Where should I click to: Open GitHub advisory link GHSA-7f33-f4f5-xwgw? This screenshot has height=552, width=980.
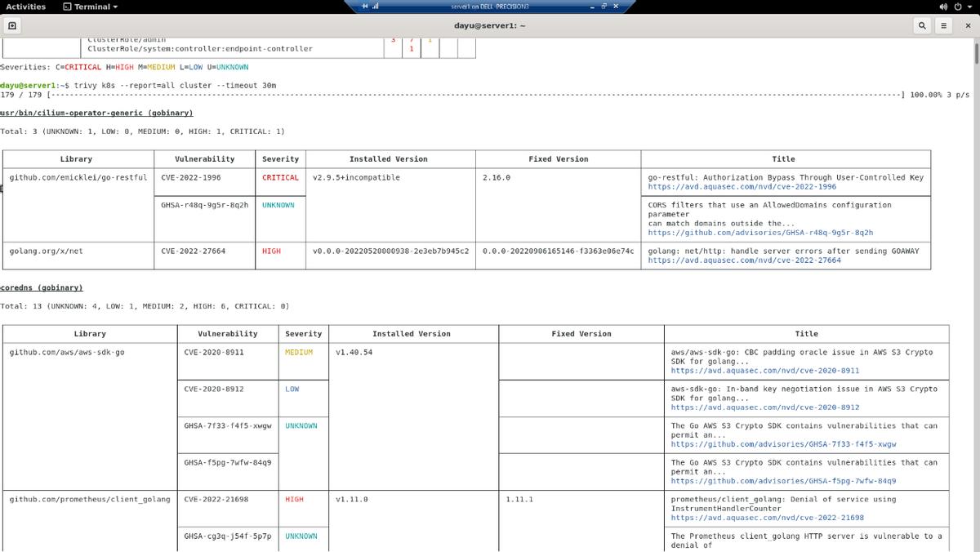[x=784, y=444]
